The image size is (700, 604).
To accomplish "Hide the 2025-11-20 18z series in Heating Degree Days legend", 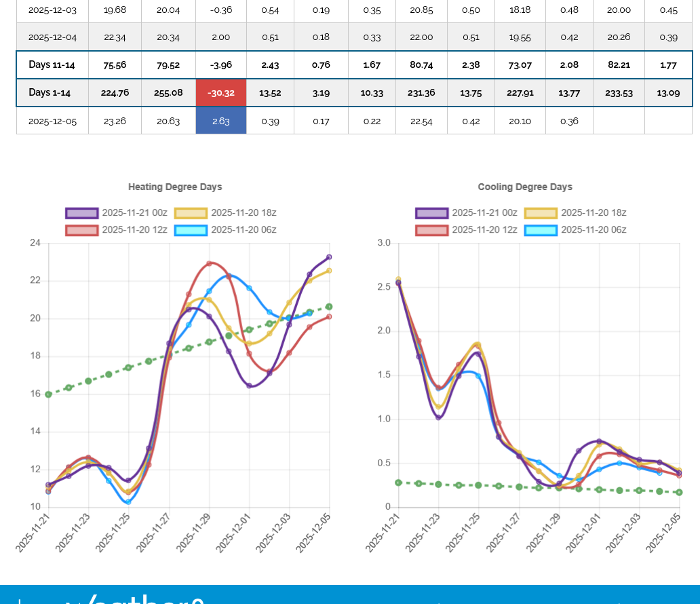I will tap(225, 213).
